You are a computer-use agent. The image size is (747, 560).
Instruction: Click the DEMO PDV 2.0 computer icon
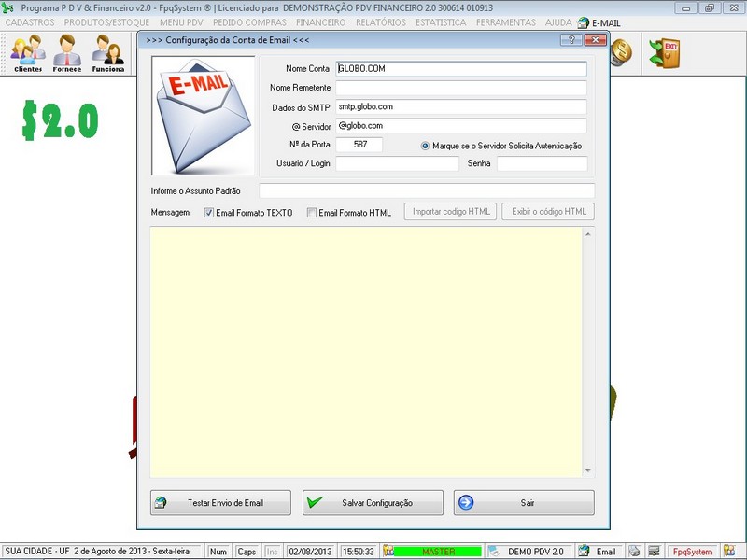pos(494,551)
